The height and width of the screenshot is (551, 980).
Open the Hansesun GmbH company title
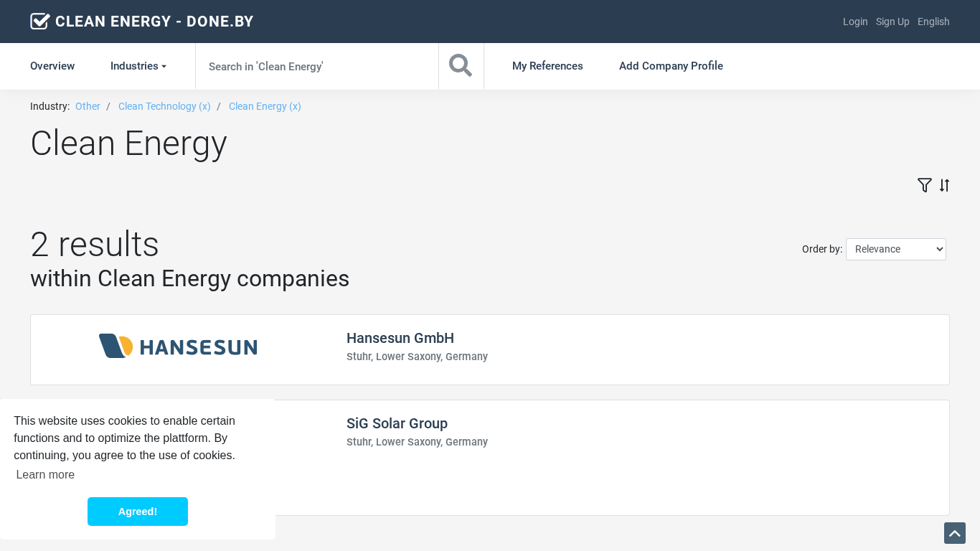click(400, 338)
